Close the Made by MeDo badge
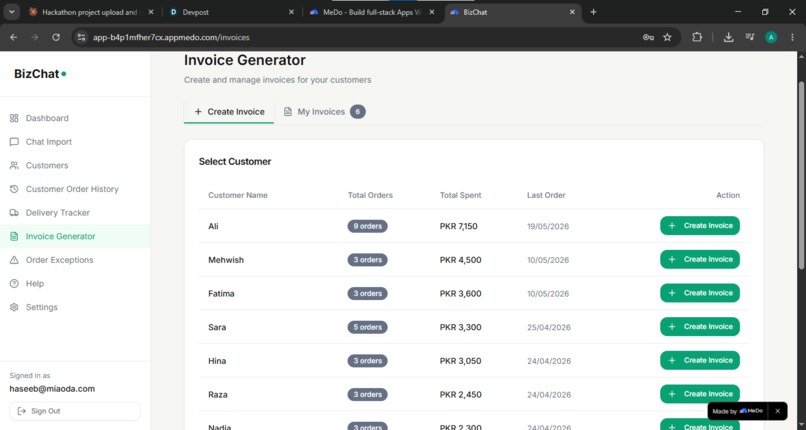The image size is (806, 430). tap(777, 411)
